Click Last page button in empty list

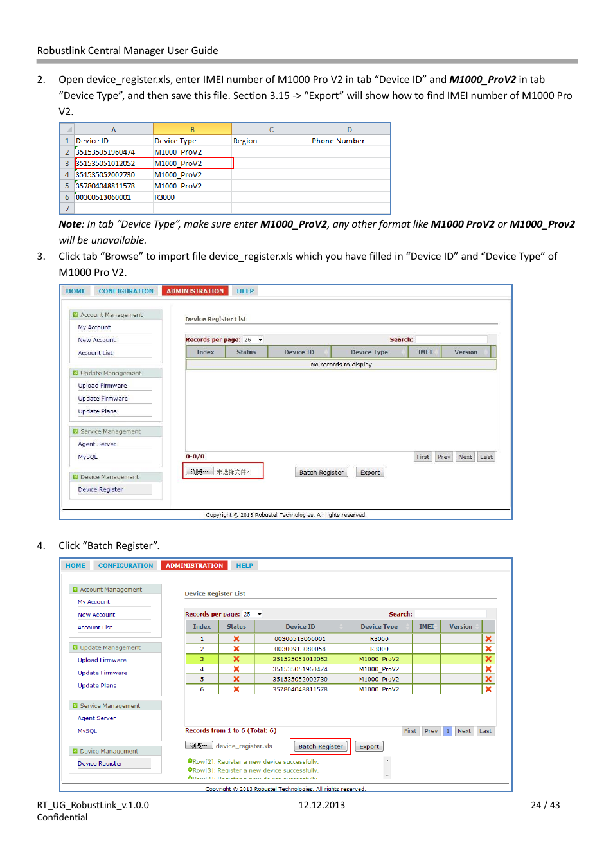pyautogui.click(x=486, y=457)
